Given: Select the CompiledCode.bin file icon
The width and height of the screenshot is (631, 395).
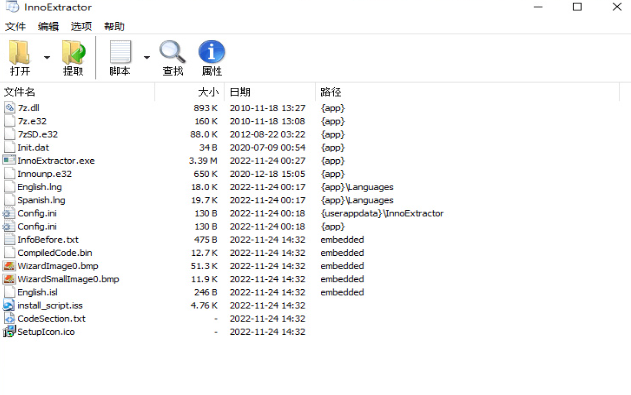Looking at the screenshot, I should [x=10, y=253].
